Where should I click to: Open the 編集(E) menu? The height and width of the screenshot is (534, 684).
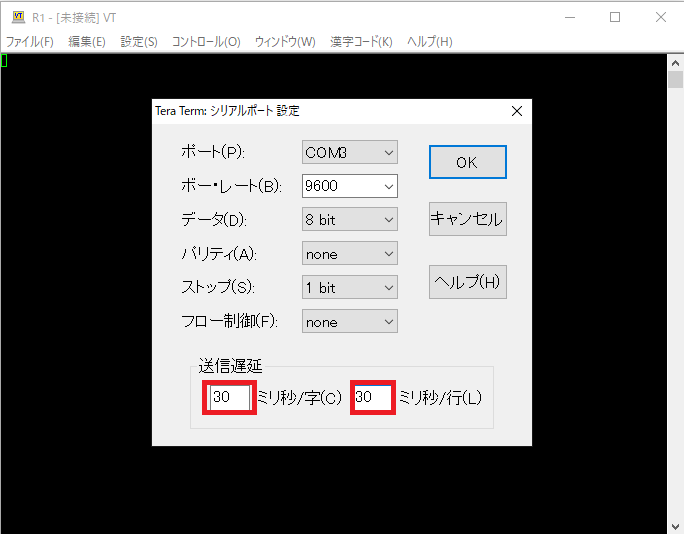(87, 42)
